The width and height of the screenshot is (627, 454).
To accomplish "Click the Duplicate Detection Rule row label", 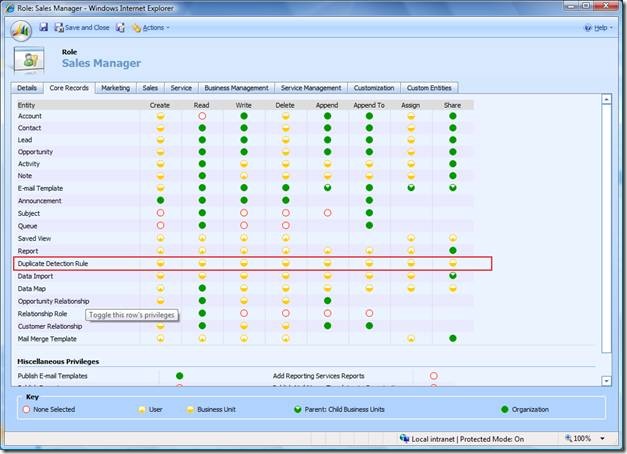I will pos(53,264).
